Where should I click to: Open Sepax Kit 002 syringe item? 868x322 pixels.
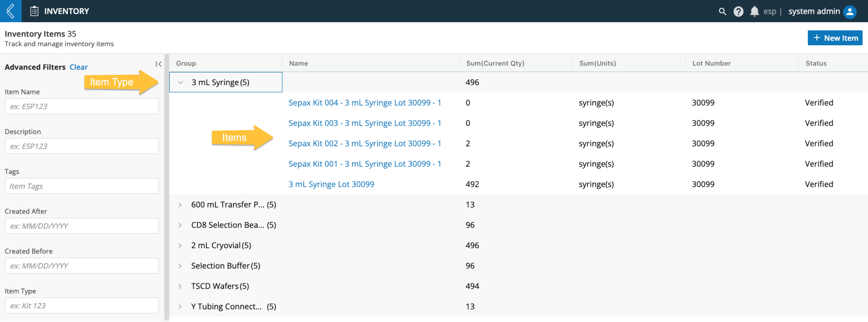coord(365,143)
